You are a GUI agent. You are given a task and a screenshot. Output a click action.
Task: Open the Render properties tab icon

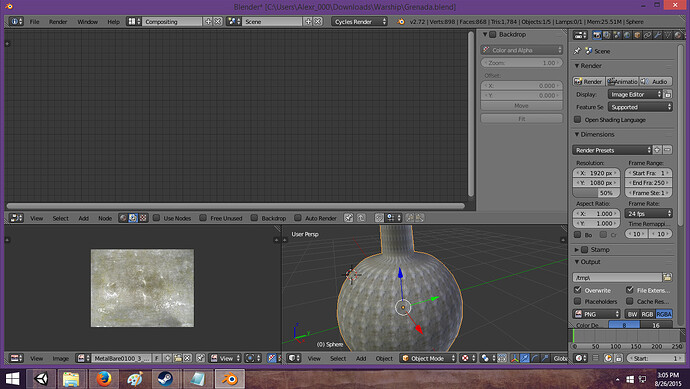pyautogui.click(x=597, y=35)
